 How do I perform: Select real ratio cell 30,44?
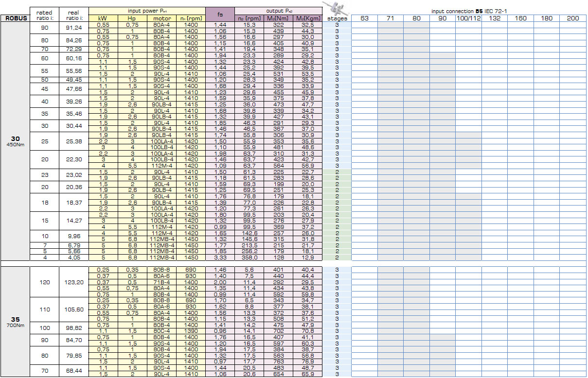pyautogui.click(x=73, y=125)
